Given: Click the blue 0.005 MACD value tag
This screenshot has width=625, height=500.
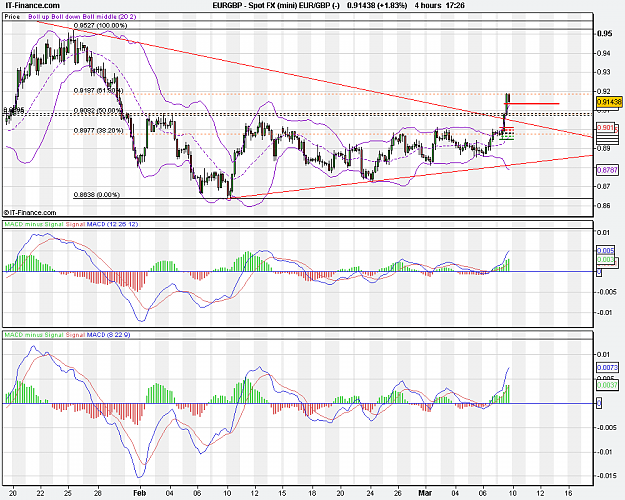Looking at the screenshot, I should point(605,250).
